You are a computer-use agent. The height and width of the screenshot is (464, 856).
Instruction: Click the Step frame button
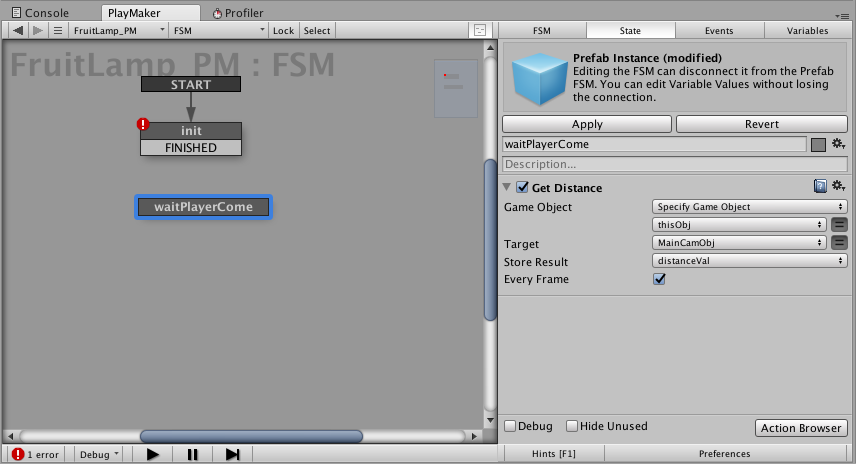233,454
